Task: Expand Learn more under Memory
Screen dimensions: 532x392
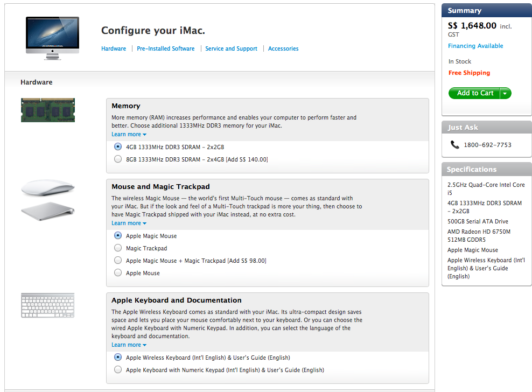Action: [129, 135]
